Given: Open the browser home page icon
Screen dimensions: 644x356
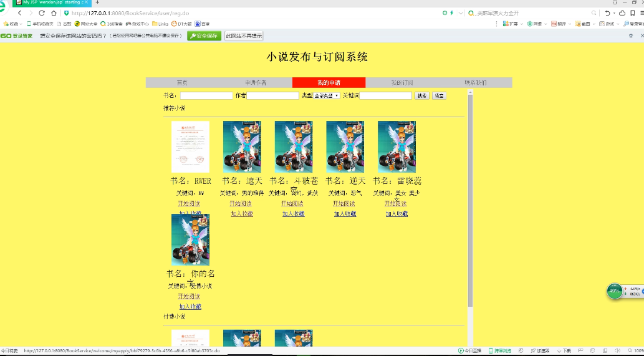Looking at the screenshot, I should pyautogui.click(x=54, y=13).
